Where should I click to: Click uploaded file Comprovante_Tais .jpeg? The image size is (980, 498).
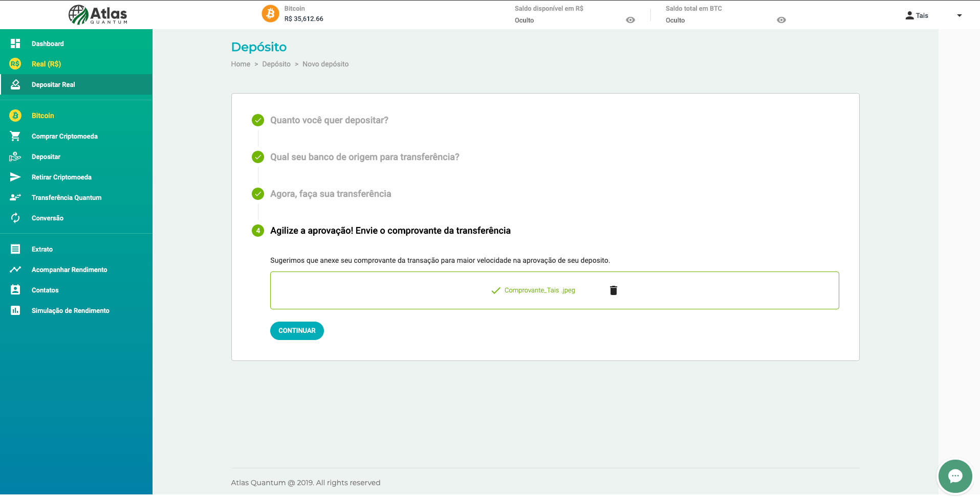[x=540, y=290]
